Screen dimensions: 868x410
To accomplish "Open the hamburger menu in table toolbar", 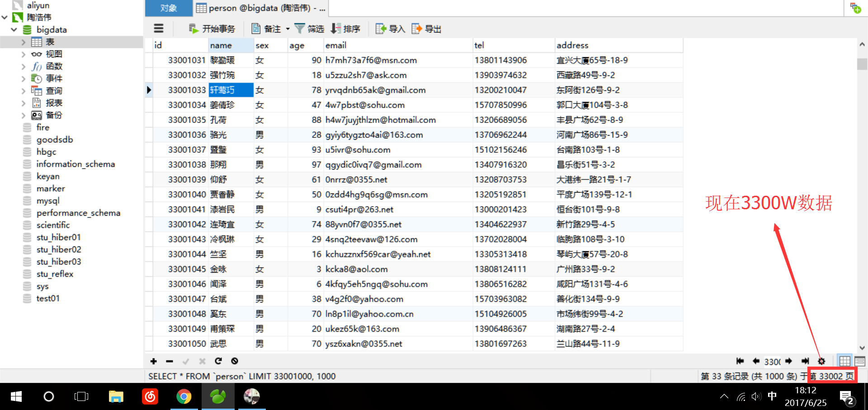I will pyautogui.click(x=159, y=28).
